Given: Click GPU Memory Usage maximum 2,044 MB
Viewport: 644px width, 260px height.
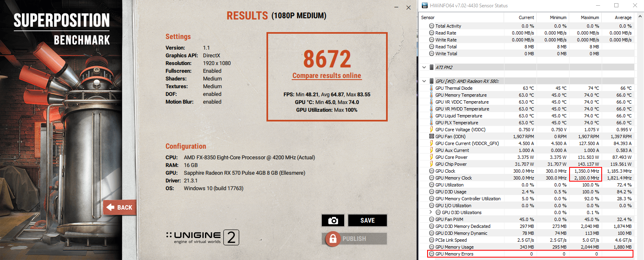Looking at the screenshot, I should tap(589, 247).
